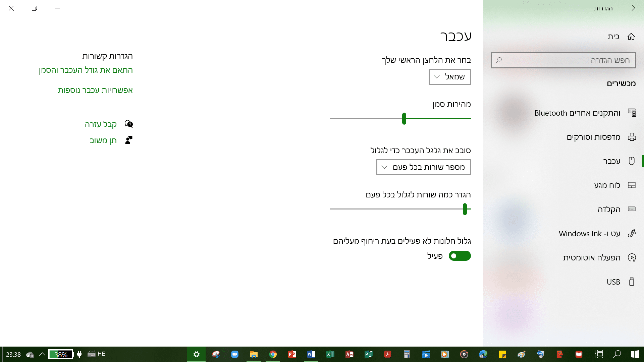Select the Mouse (עכבר) sidebar item

pyautogui.click(x=611, y=161)
